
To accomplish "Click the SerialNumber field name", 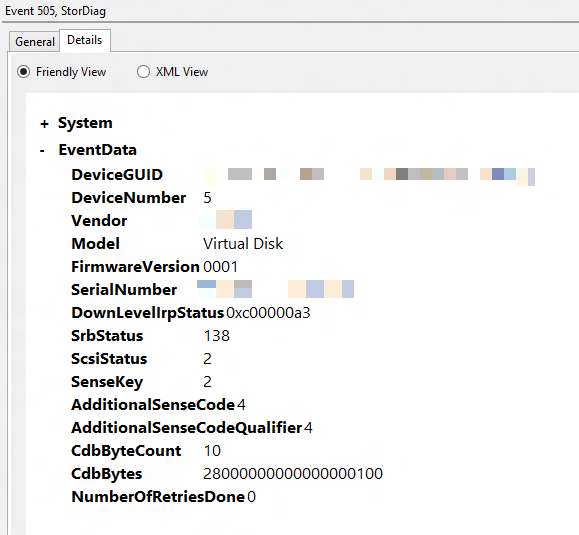I will coord(124,290).
